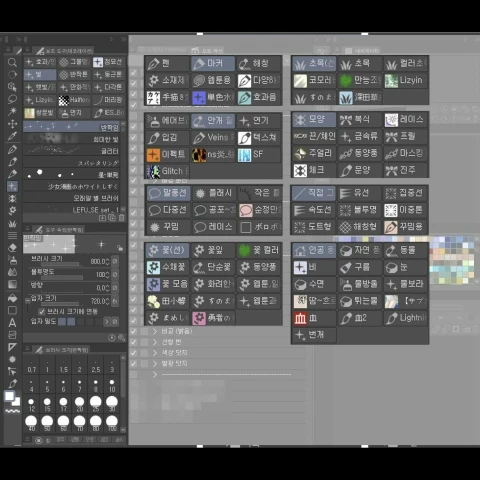Select the 글리터 brush preset
The height and width of the screenshot is (480, 480).
coord(72,151)
